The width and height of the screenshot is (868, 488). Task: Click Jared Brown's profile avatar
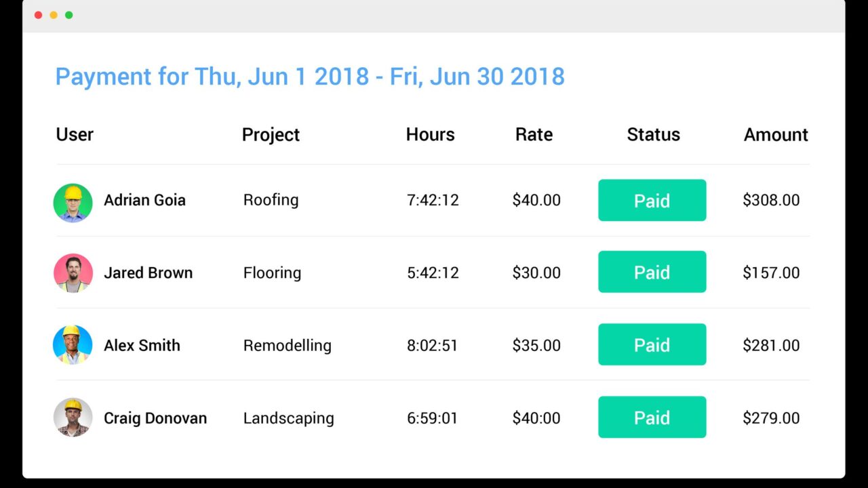73,273
